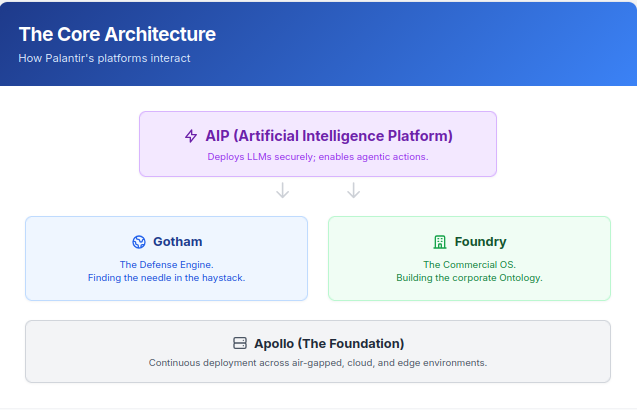Click 'Deploys LLMs securely; enables agentic actions' text

318,157
